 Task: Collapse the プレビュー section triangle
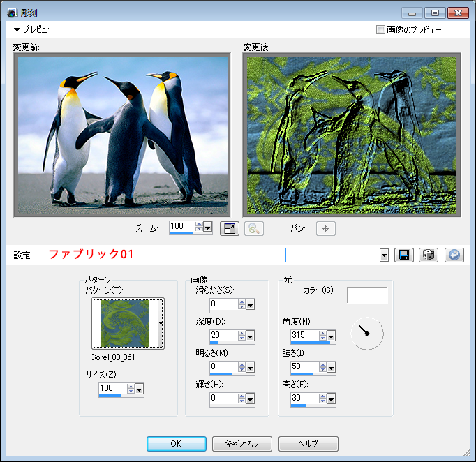coord(17,30)
